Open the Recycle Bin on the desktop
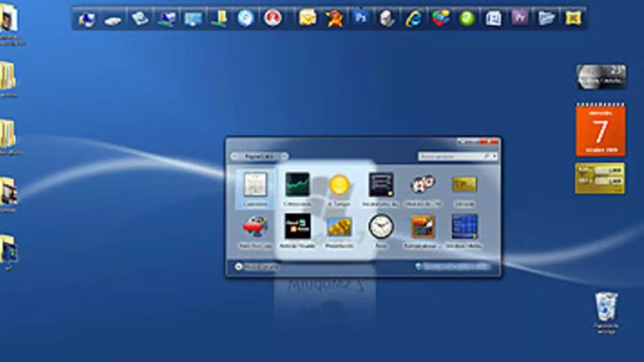 (606, 307)
